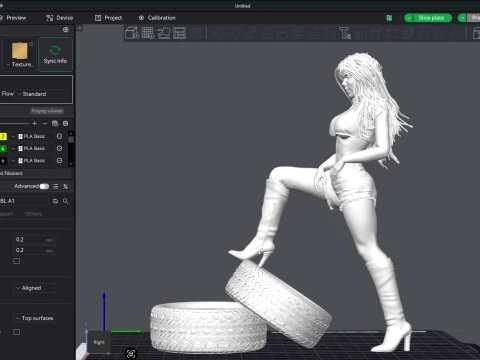Select the Move tool in the toolbar
The width and height of the screenshot is (480, 360).
pyautogui.click(x=219, y=33)
